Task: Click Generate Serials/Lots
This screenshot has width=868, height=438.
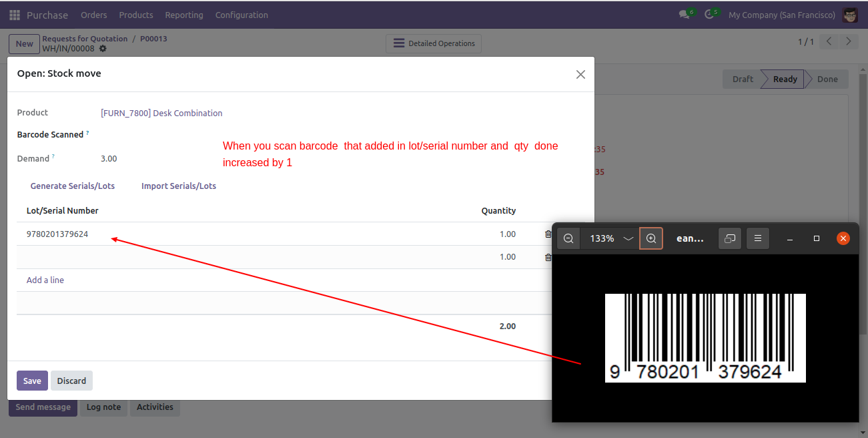Action: (73, 186)
